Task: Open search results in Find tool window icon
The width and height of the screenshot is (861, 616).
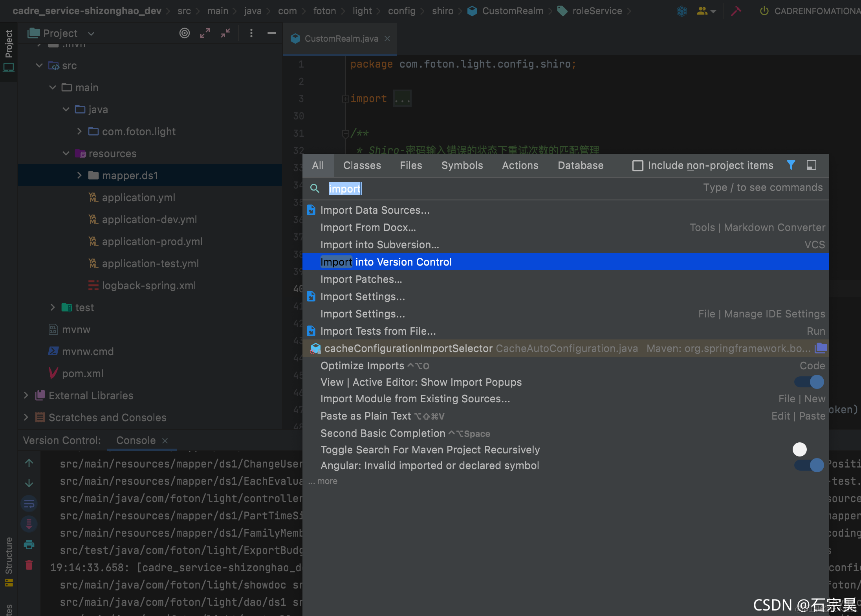Action: click(x=811, y=165)
